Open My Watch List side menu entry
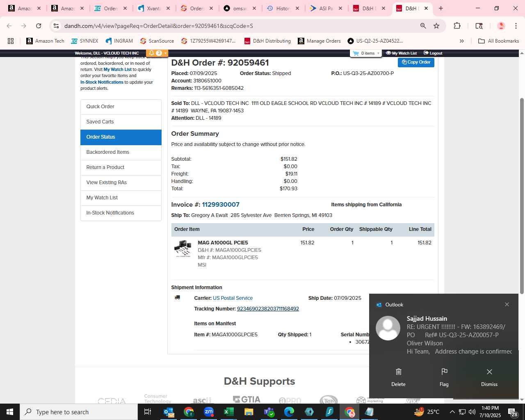The width and height of the screenshot is (525, 420). point(121,198)
